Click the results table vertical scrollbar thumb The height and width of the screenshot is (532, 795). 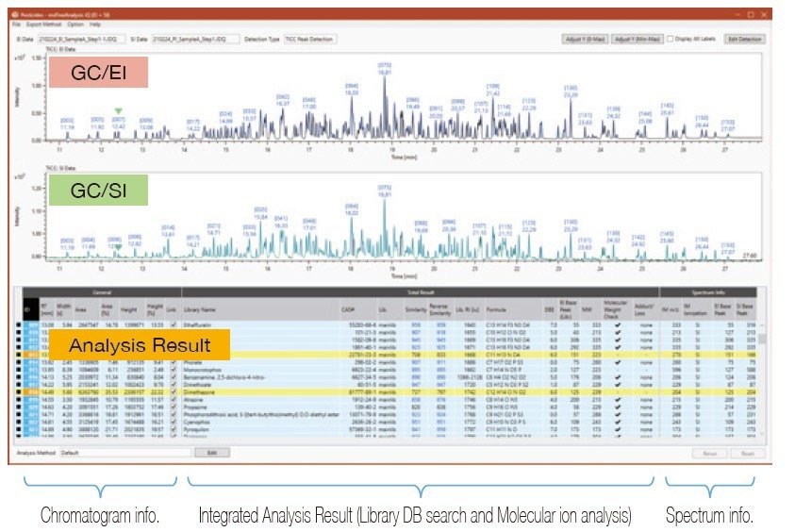762,339
